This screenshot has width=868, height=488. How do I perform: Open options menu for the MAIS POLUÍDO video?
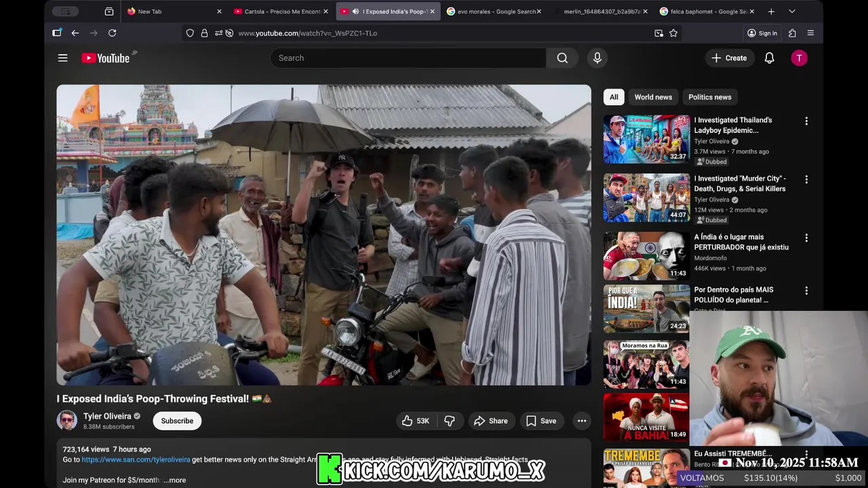click(806, 291)
